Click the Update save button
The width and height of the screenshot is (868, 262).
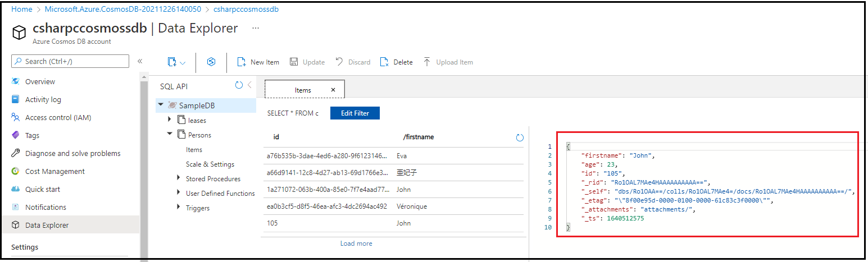307,62
